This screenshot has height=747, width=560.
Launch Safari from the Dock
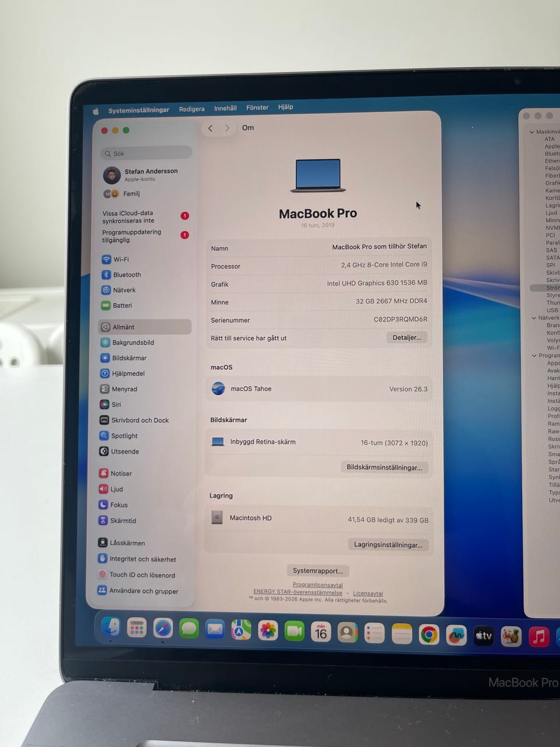(x=163, y=629)
